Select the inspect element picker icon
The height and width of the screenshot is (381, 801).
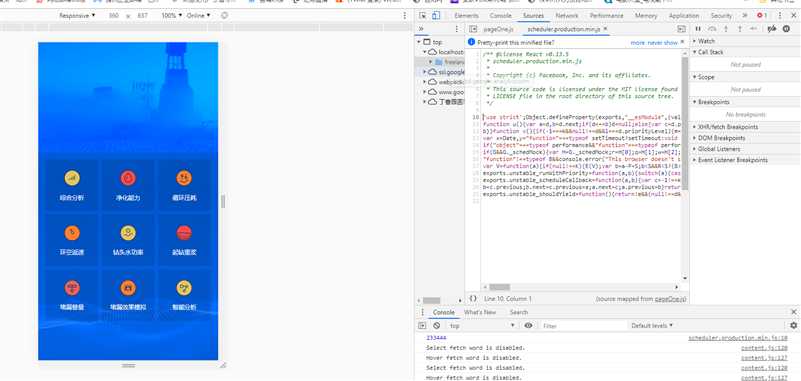coord(422,16)
